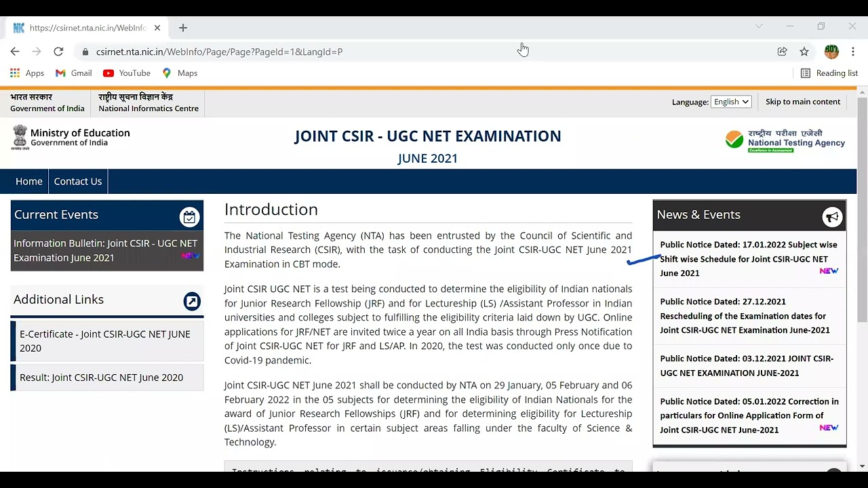Open E-Certificate Joint CSIR-UGC NET June 2020
868x488 pixels.
tap(107, 341)
